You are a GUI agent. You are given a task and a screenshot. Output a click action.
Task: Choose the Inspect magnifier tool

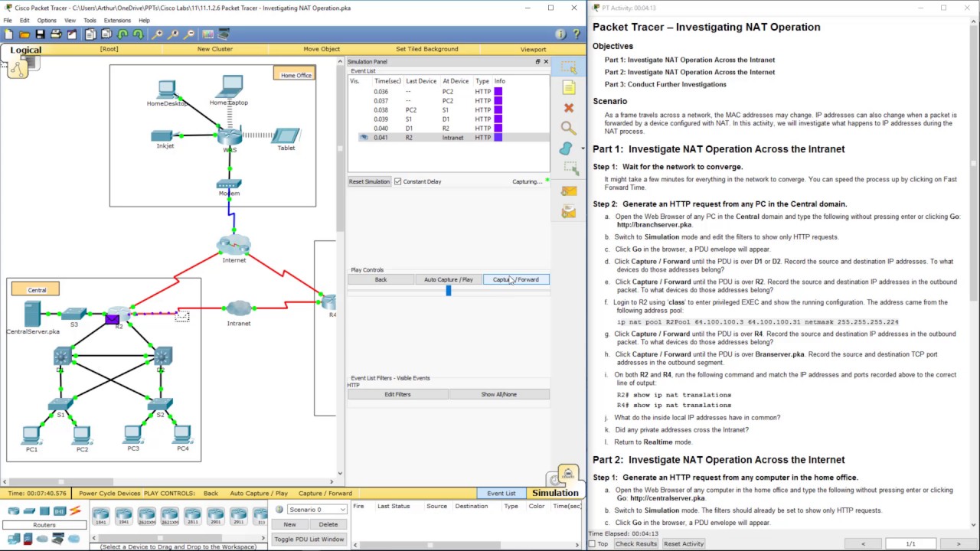(568, 128)
